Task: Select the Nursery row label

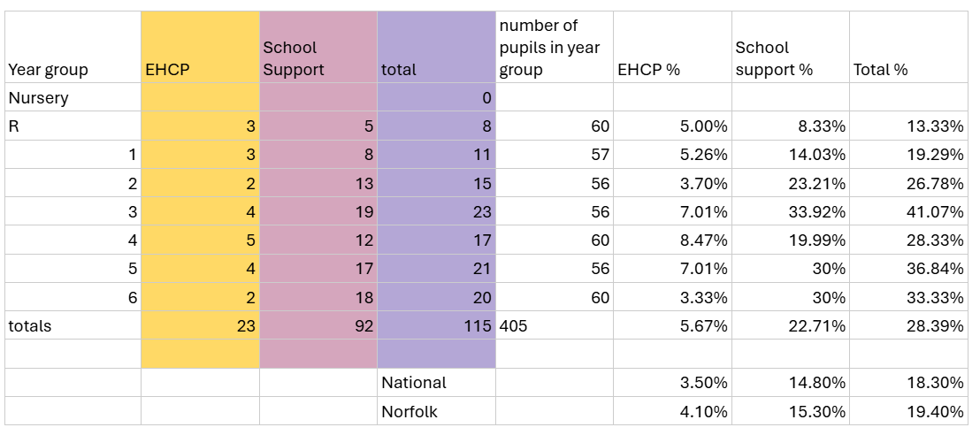Action: [73, 98]
